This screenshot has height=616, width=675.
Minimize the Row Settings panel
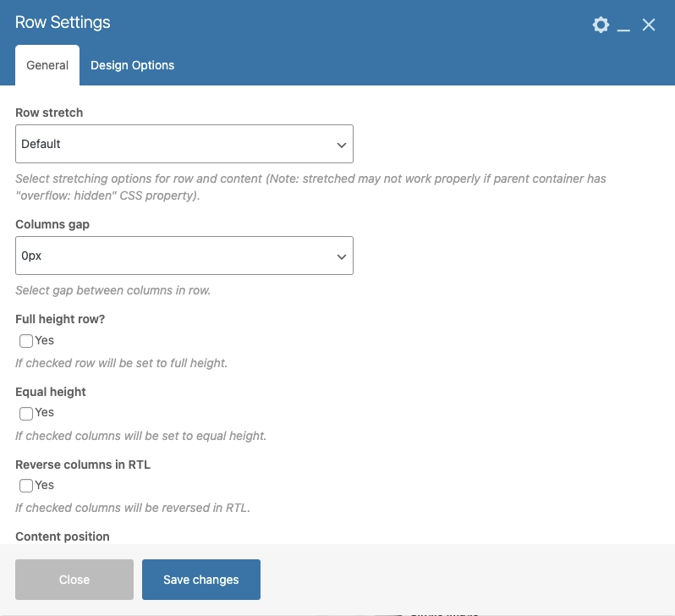(624, 26)
